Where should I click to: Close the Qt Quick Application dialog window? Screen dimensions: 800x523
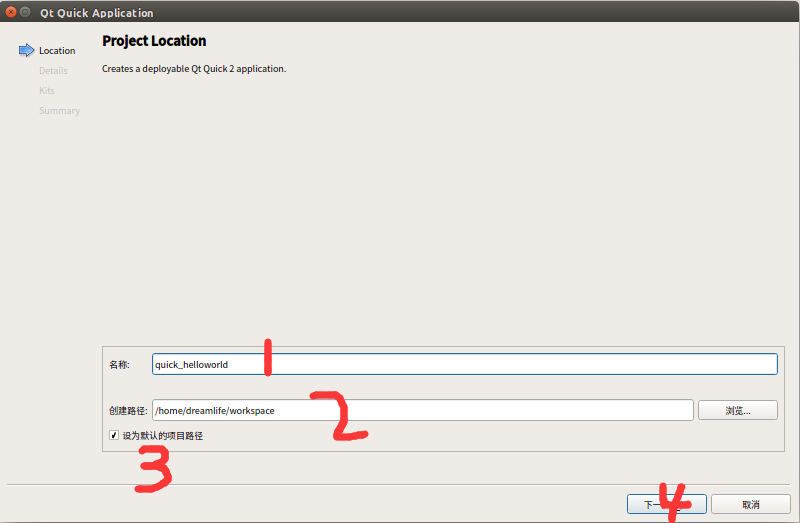11,12
